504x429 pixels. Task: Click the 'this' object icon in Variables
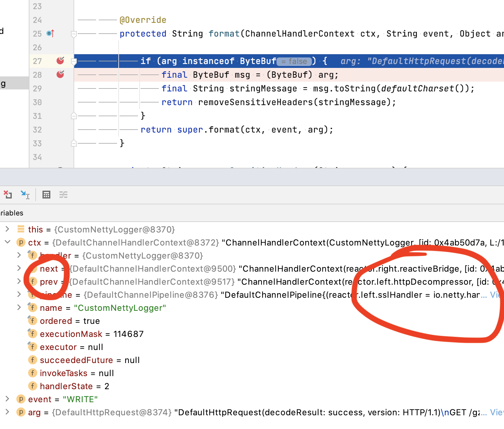coord(21,229)
